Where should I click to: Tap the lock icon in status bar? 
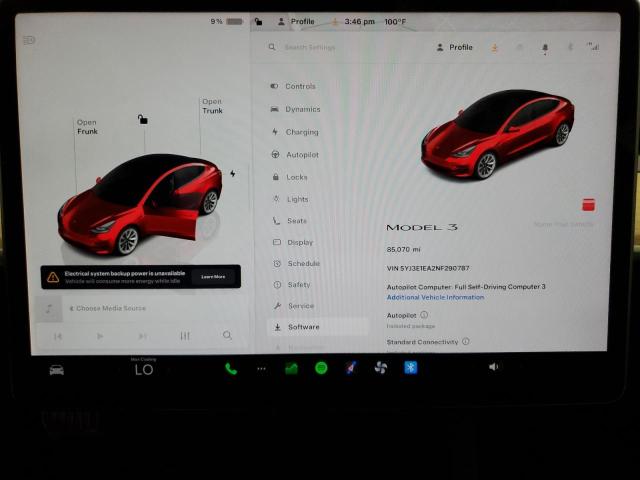pos(258,22)
